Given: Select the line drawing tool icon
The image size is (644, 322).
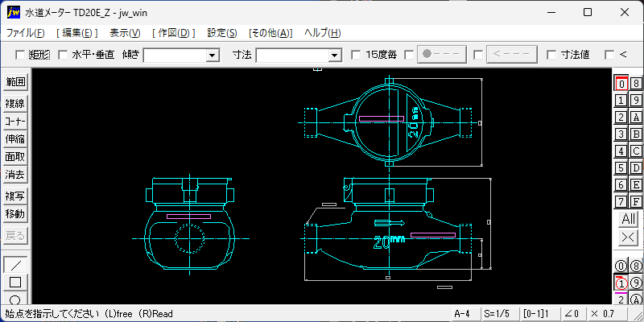Looking at the screenshot, I should coord(15,265).
